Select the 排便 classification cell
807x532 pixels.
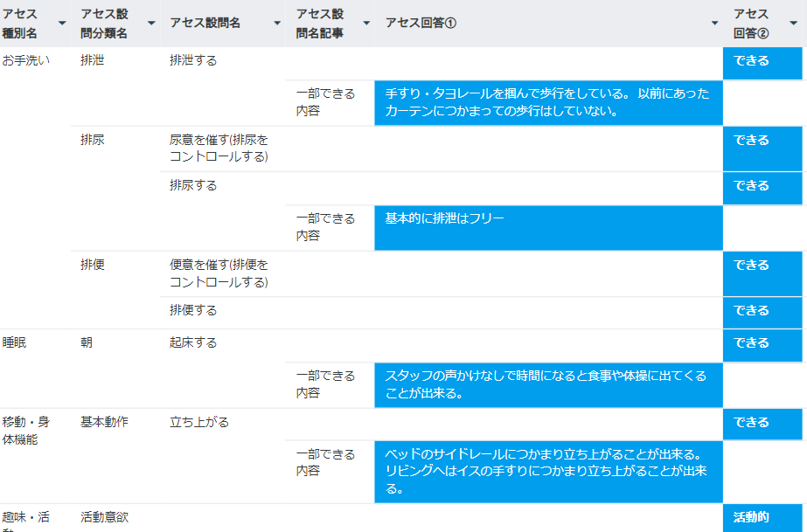(93, 265)
